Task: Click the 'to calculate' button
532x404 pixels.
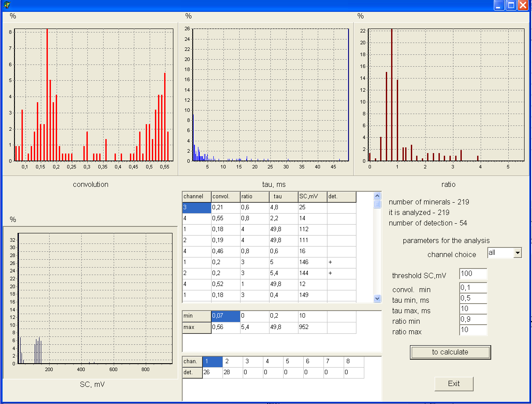Action: click(450, 352)
